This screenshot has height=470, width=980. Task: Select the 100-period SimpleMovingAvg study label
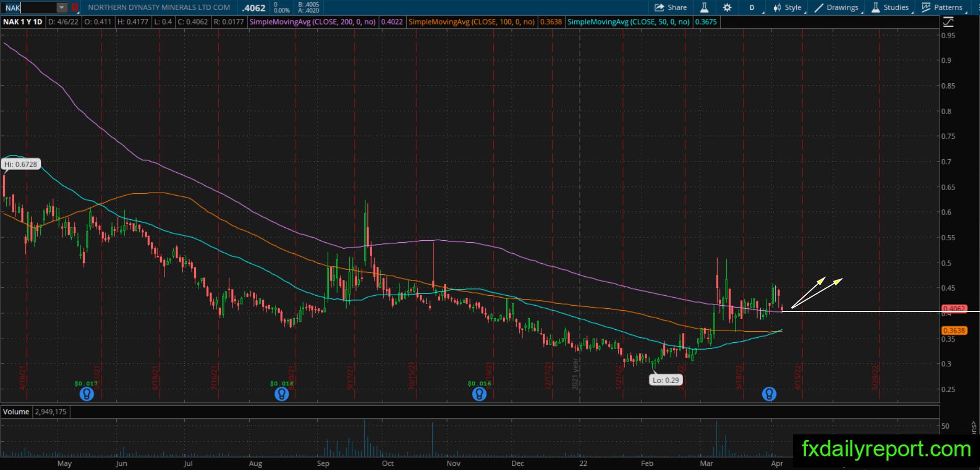tap(472, 22)
